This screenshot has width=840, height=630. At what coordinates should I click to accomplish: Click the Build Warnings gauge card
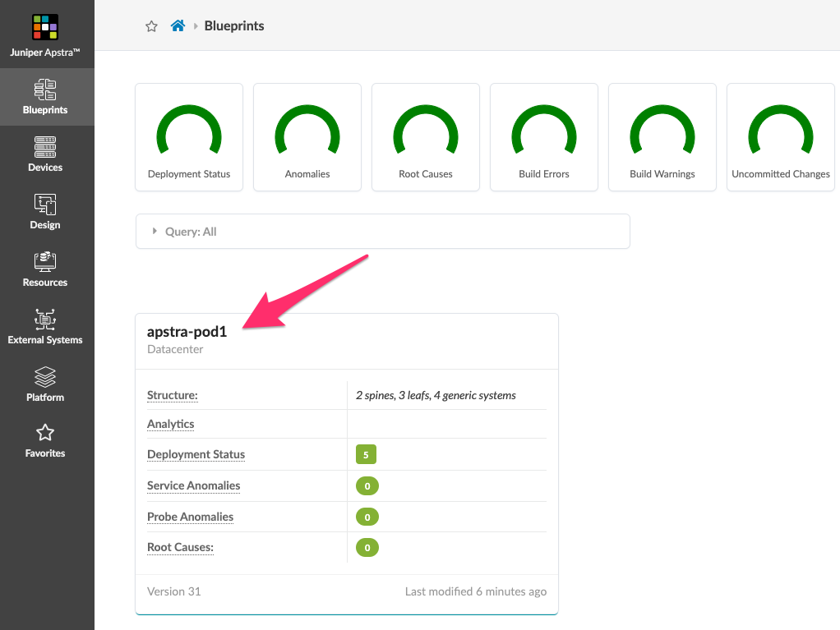(662, 137)
